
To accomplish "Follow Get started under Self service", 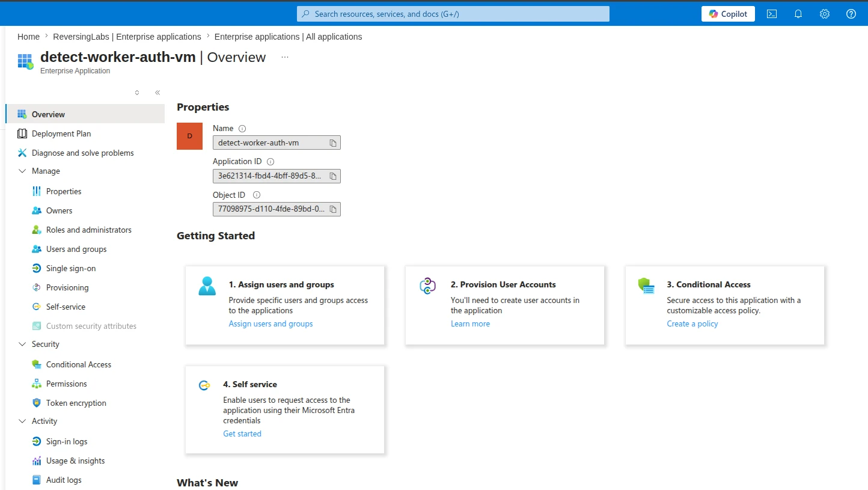I will (x=242, y=433).
